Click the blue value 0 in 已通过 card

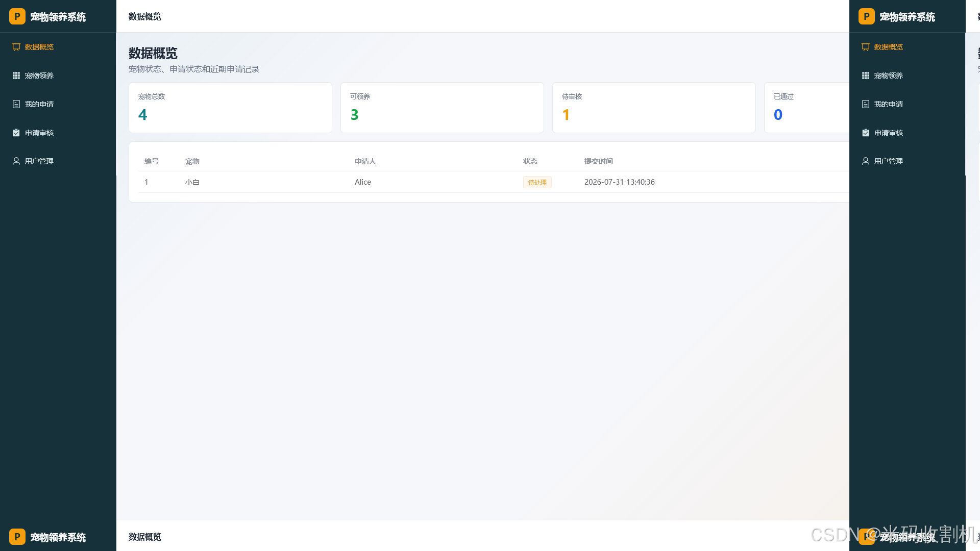pos(778,115)
